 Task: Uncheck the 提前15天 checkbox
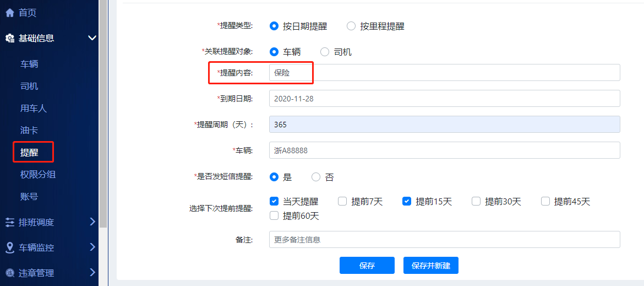(x=407, y=201)
